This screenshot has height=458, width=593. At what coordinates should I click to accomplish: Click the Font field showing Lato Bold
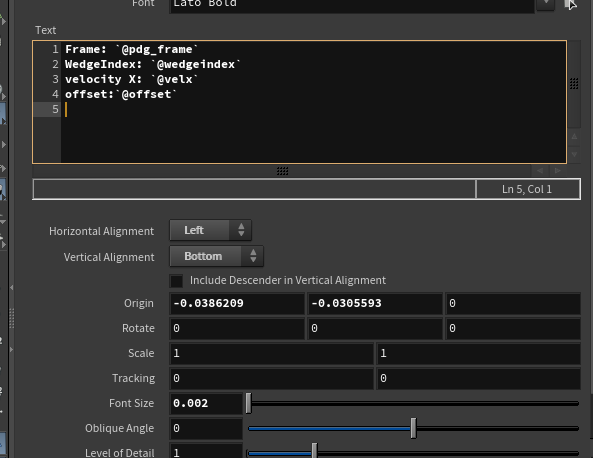352,5
